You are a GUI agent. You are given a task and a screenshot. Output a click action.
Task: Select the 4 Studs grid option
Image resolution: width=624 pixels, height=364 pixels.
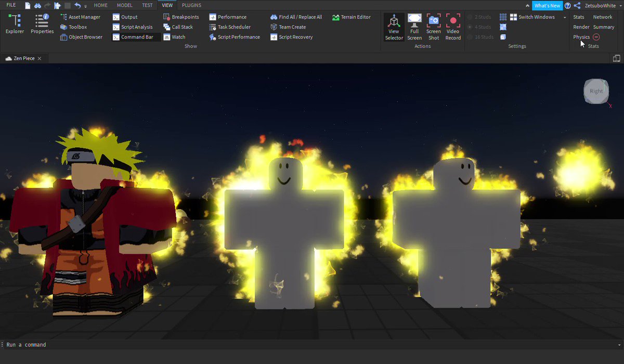pos(479,27)
